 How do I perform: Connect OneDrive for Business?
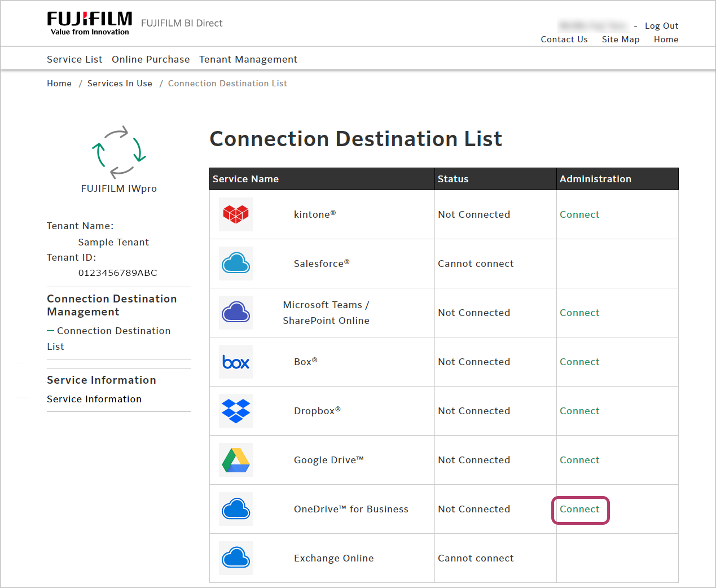click(x=579, y=509)
